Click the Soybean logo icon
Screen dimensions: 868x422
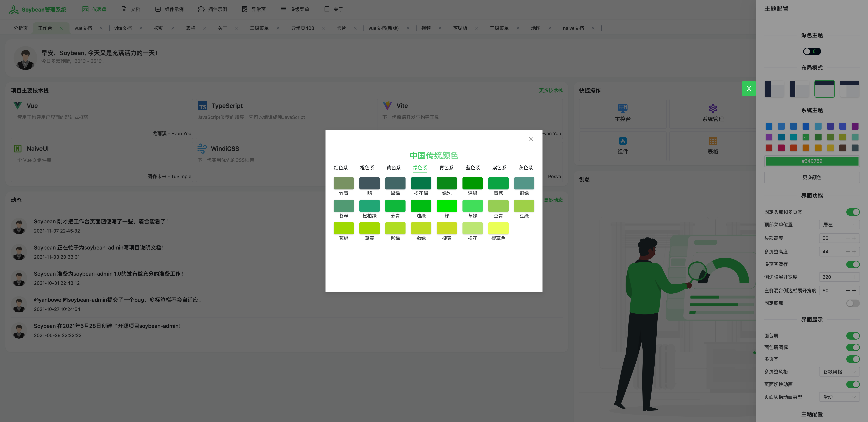tap(14, 9)
